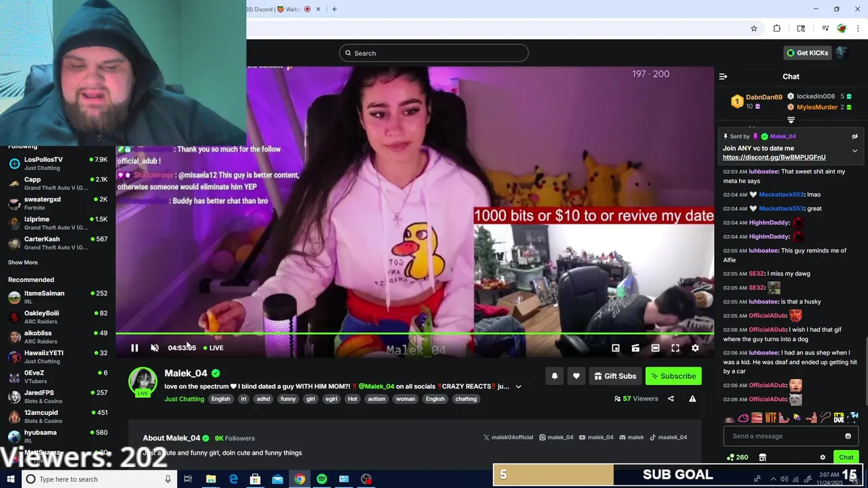Click Windows taskbar search box
Screen dimensions: 868x488
(x=100, y=479)
